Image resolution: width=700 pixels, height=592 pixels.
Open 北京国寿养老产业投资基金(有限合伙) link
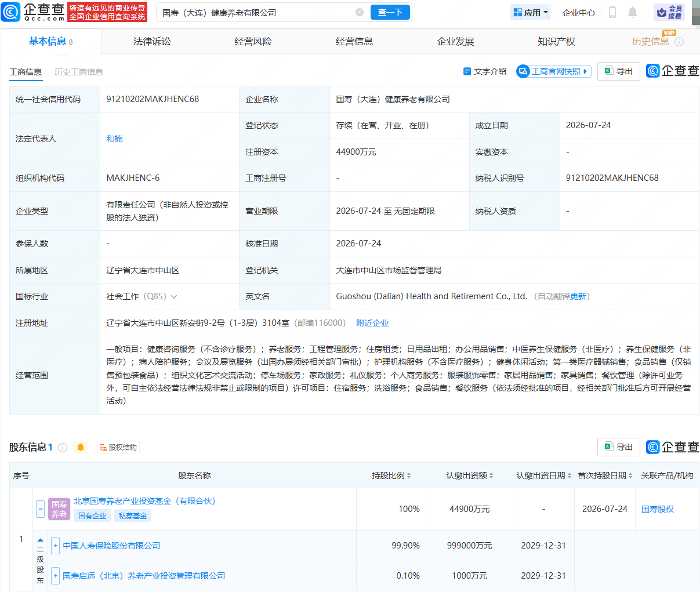point(144,501)
